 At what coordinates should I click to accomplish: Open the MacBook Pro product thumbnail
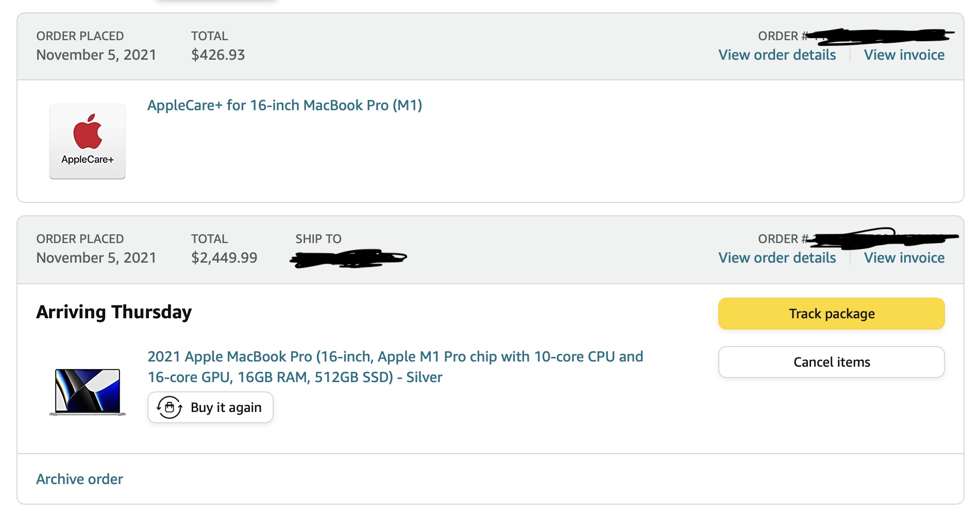88,392
